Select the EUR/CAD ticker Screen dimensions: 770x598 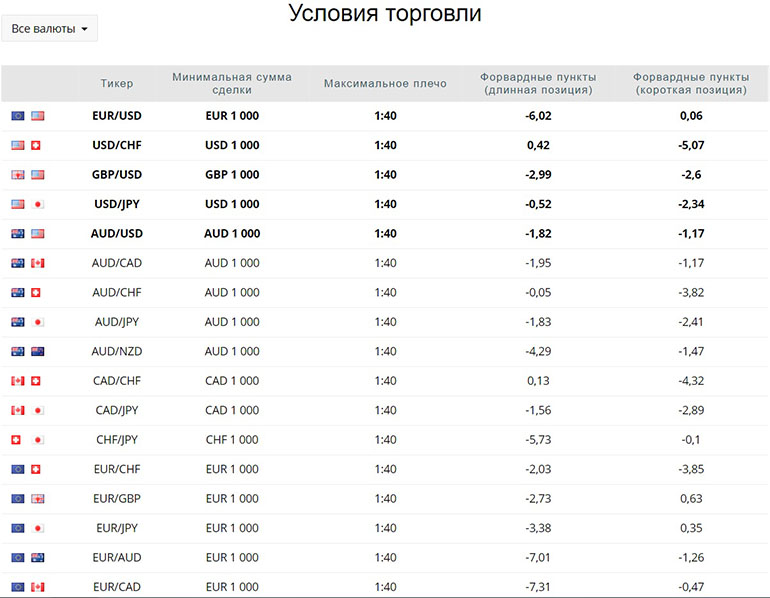117,587
